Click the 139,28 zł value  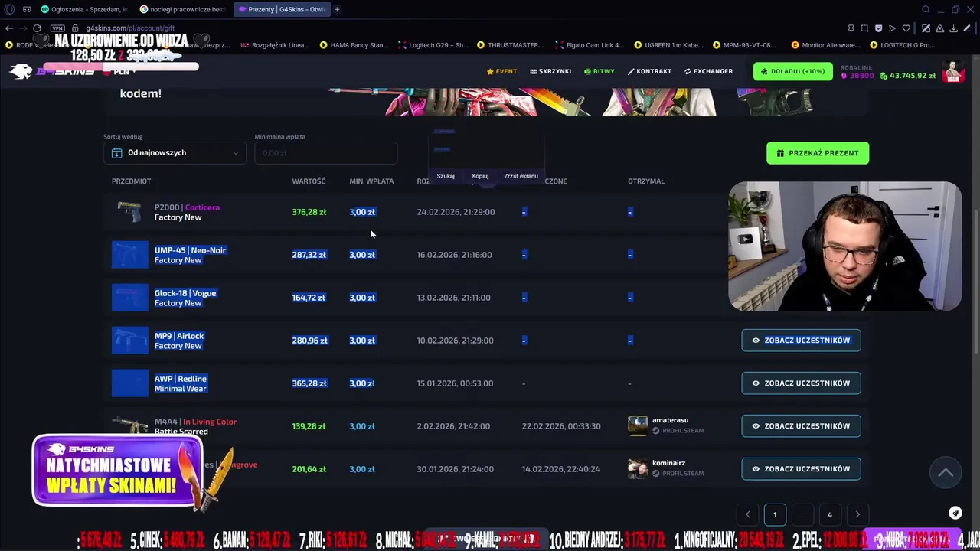pyautogui.click(x=309, y=426)
